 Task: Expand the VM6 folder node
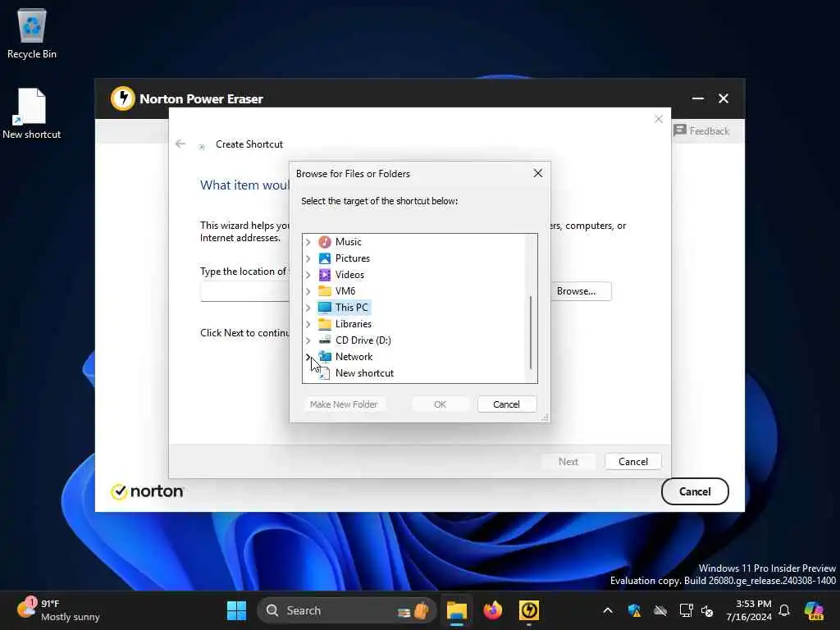308,291
